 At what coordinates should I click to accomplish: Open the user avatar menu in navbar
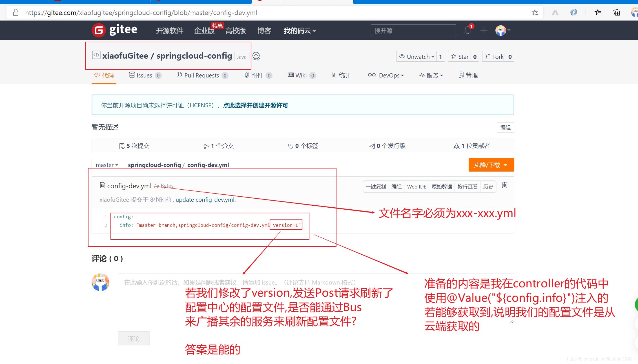pos(503,30)
